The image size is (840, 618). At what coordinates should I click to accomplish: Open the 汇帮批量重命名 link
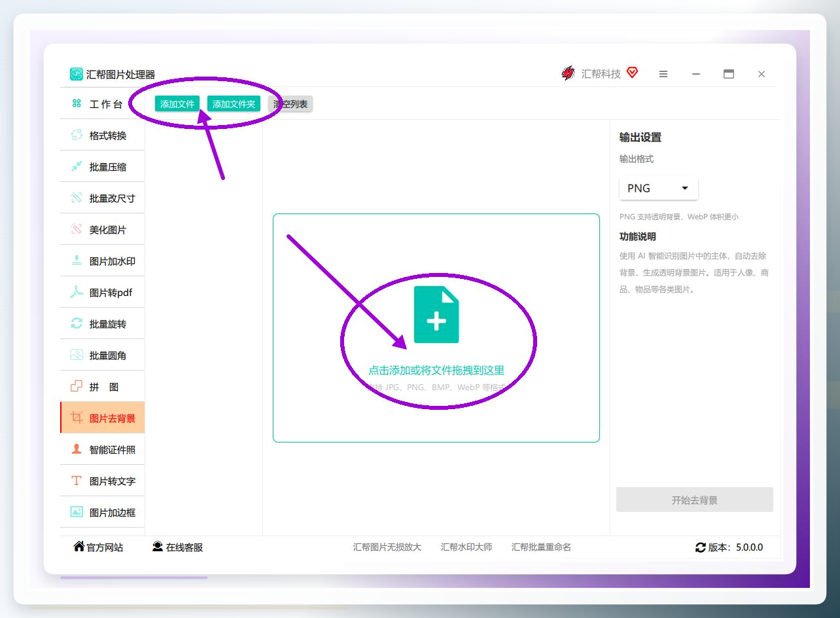[541, 547]
